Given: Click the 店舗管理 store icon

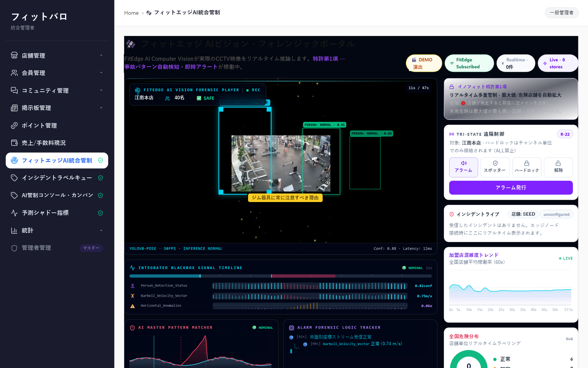Looking at the screenshot, I should pos(14,55).
